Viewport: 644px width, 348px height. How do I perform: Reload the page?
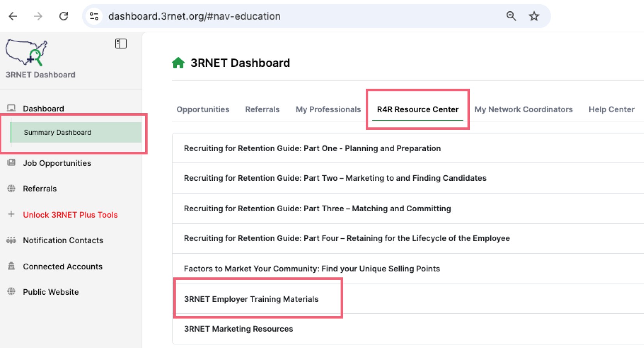click(64, 16)
